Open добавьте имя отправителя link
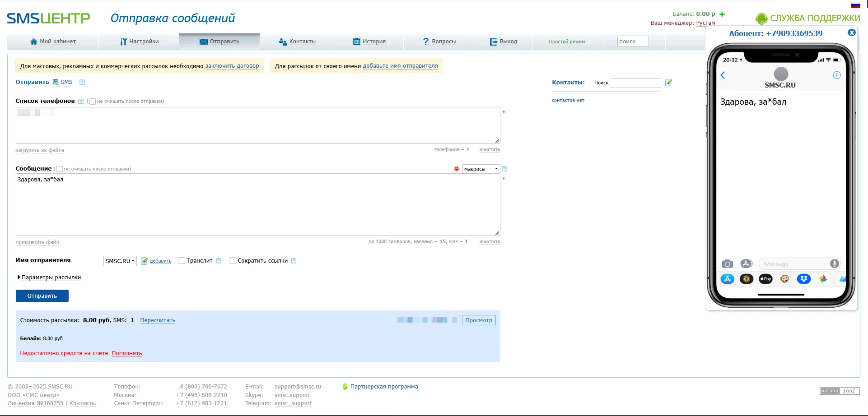The image size is (868, 416). pos(401,66)
